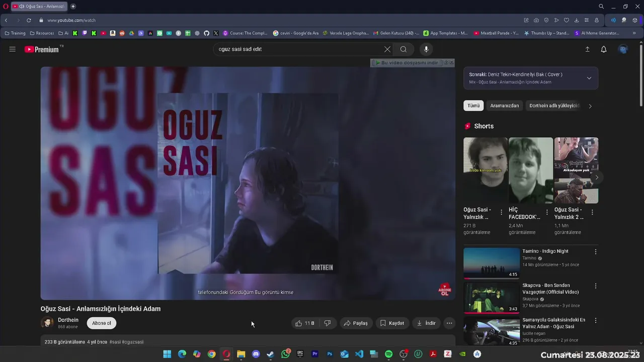
Task: Clear the search query with X
Action: pos(387,49)
